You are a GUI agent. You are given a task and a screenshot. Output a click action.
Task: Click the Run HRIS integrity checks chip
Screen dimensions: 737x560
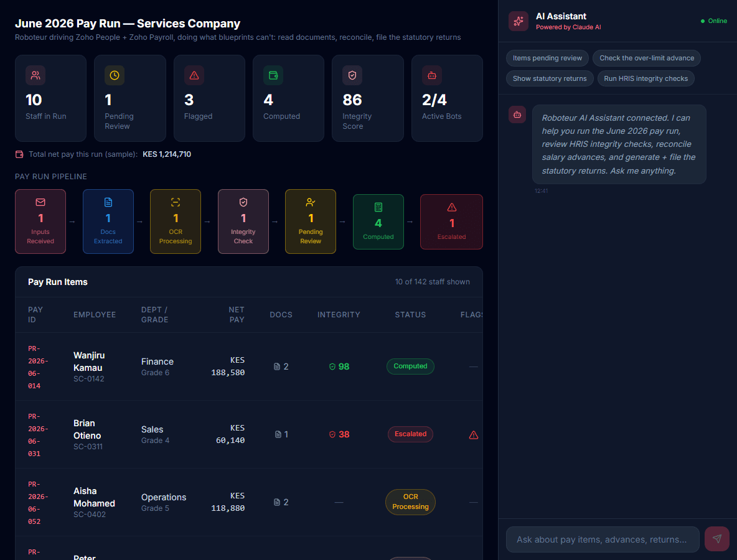(646, 78)
